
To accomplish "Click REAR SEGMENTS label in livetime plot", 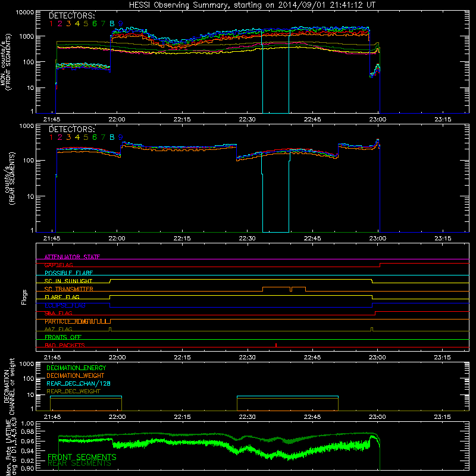I will point(80,464).
